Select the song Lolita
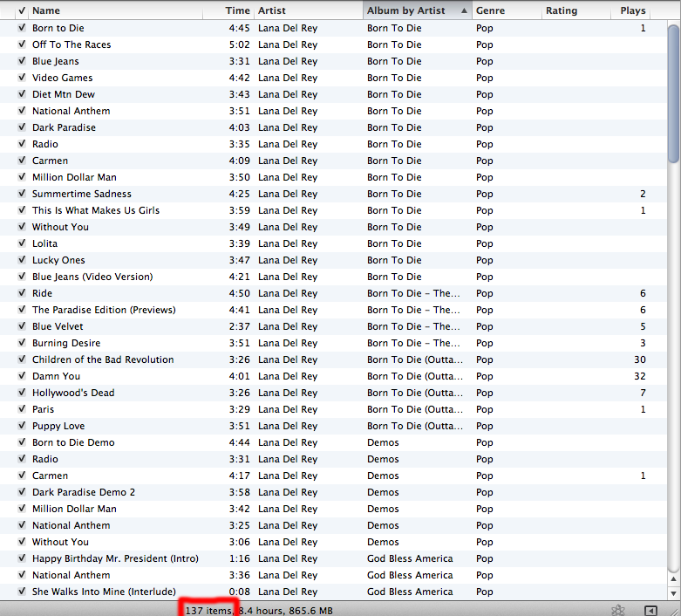 pos(44,243)
